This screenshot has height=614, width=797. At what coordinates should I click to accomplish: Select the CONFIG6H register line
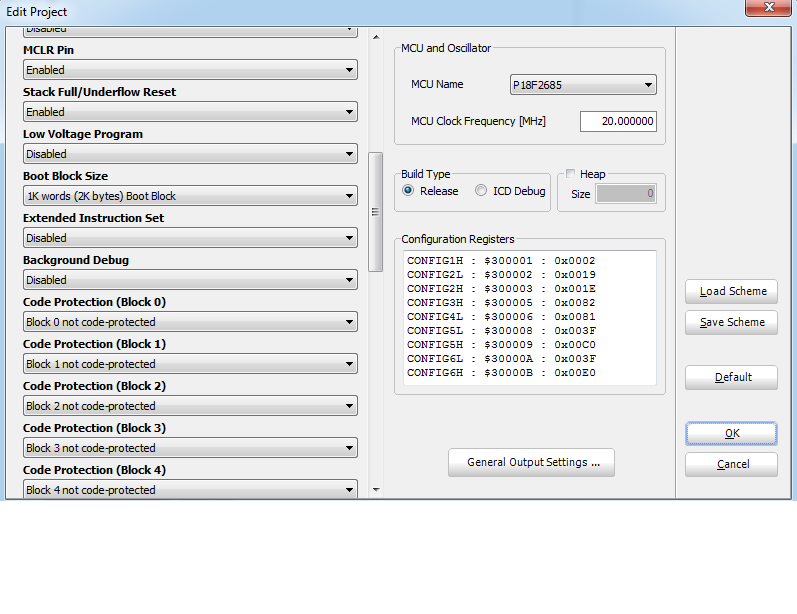tap(501, 373)
